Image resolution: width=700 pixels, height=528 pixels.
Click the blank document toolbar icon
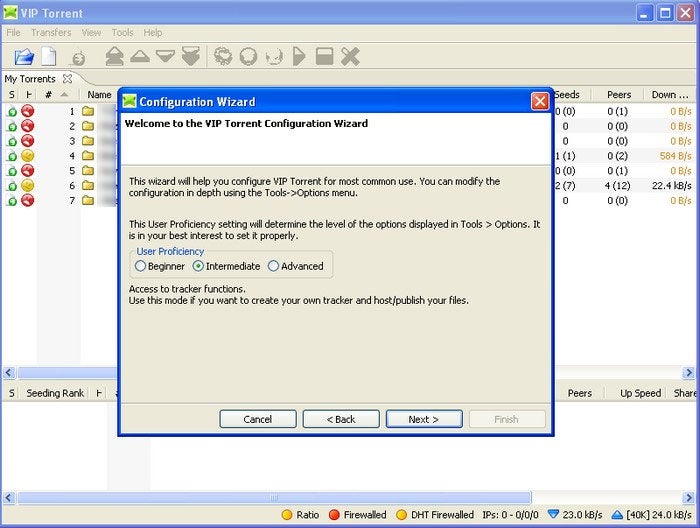coord(49,57)
